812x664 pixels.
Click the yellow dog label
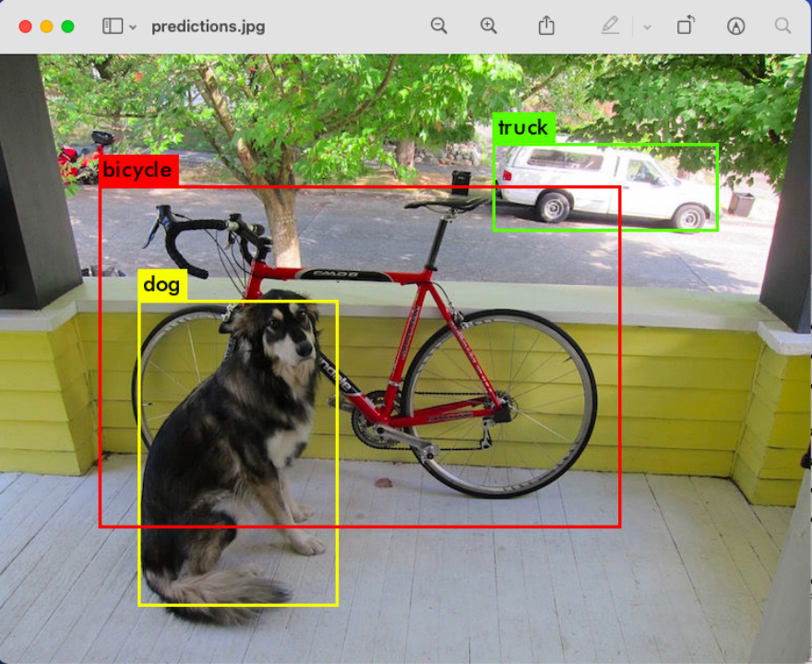pyautogui.click(x=162, y=284)
